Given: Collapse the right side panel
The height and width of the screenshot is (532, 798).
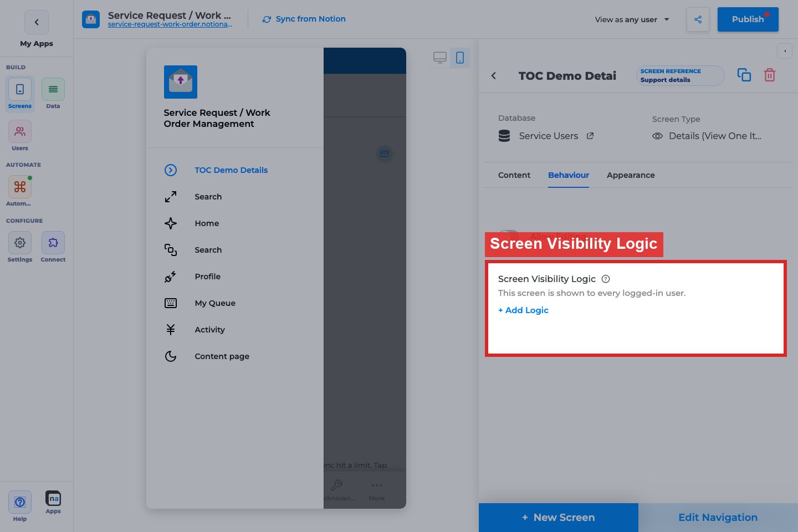Looking at the screenshot, I should (785, 51).
